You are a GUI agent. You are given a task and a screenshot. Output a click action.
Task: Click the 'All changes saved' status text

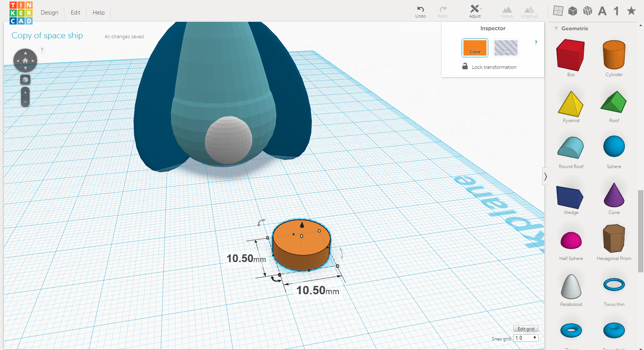[124, 37]
